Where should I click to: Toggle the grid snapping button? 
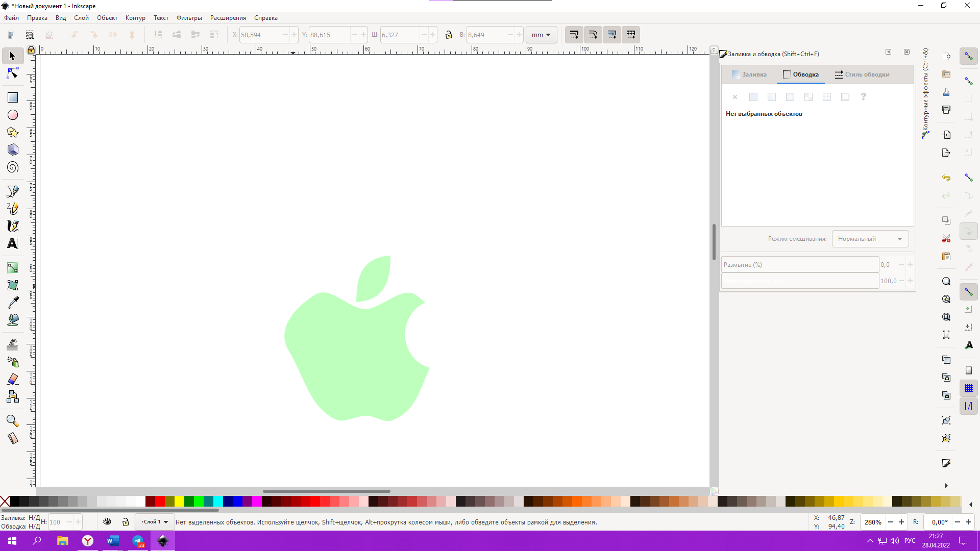[x=969, y=388]
